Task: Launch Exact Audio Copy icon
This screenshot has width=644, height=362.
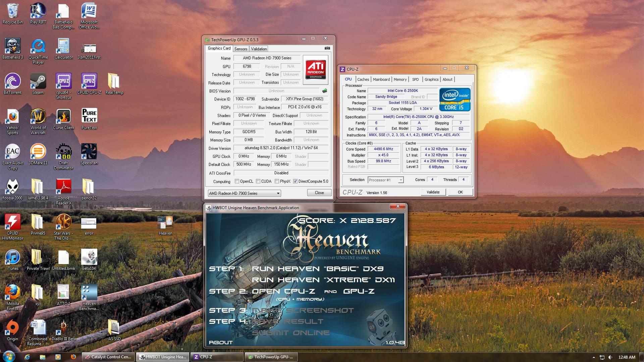Action: point(13,157)
